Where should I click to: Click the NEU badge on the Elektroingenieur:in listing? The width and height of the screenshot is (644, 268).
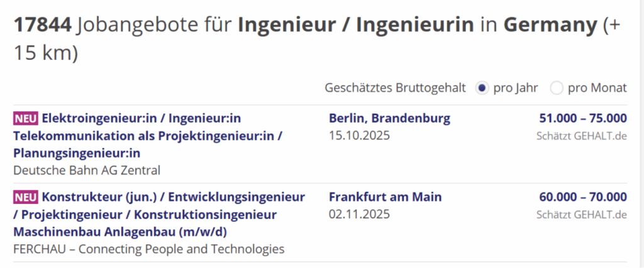tap(26, 119)
